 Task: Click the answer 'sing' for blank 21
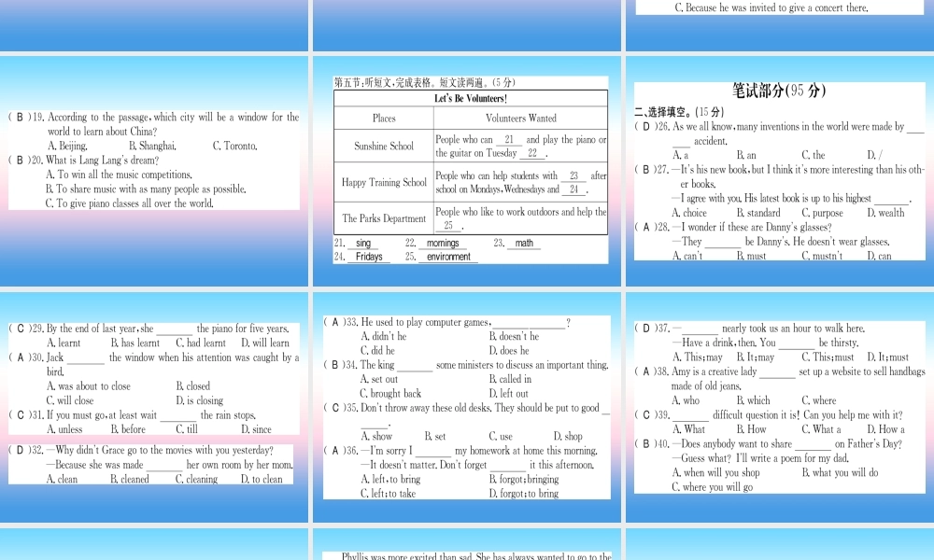pyautogui.click(x=363, y=243)
